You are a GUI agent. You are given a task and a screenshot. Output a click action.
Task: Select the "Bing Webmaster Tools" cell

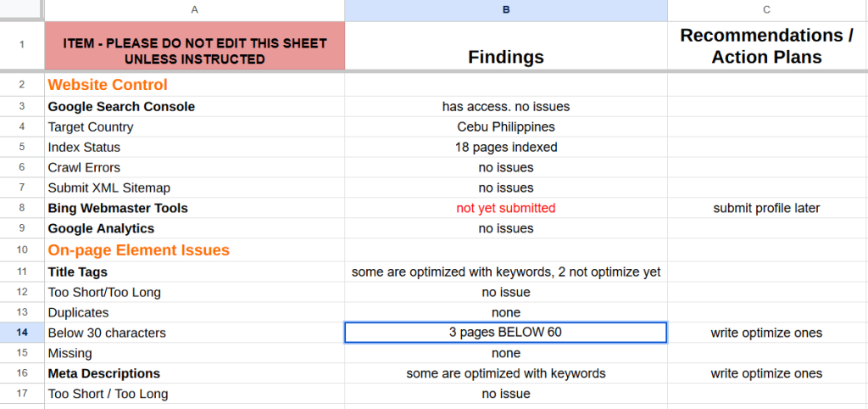tap(194, 208)
